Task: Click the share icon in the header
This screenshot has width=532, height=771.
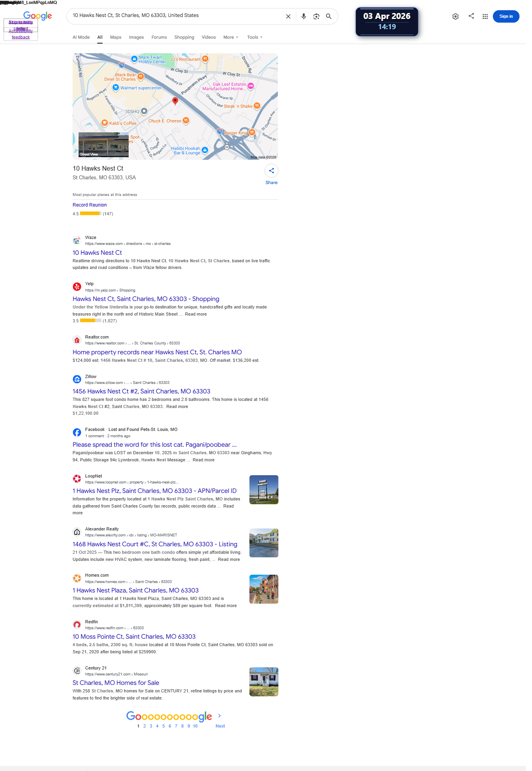Action: click(x=471, y=16)
